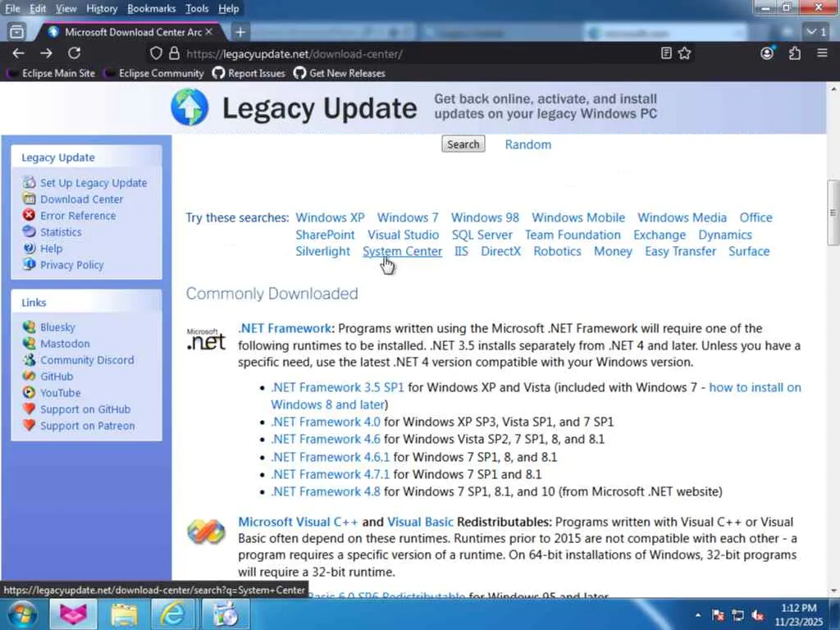Open the View menu
Image resolution: width=840 pixels, height=630 pixels.
[66, 8]
